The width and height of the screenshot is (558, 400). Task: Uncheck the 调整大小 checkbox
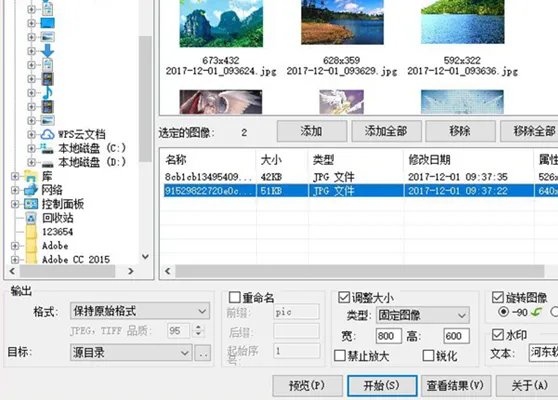(343, 297)
